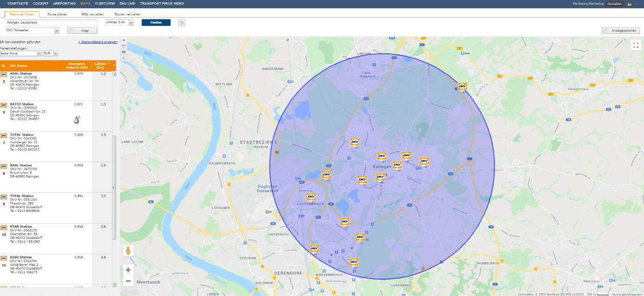Click the Google logo on map
The width and height of the screenshot is (644, 296).
point(130,292)
